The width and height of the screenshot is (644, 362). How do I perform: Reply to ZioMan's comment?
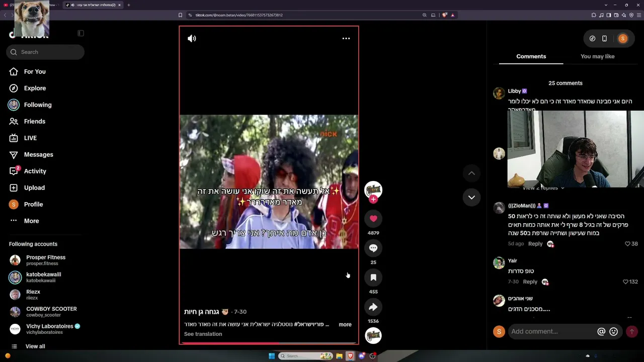(x=535, y=244)
